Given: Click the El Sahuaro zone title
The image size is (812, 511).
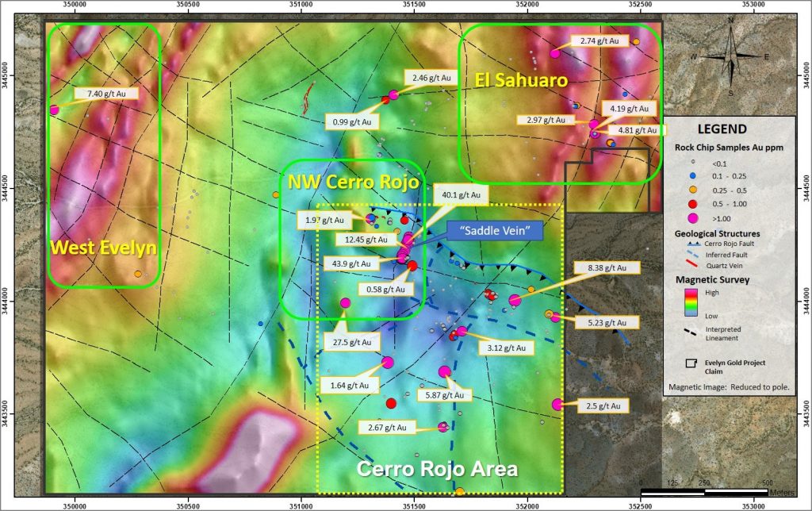Looking at the screenshot, I should 521,80.
